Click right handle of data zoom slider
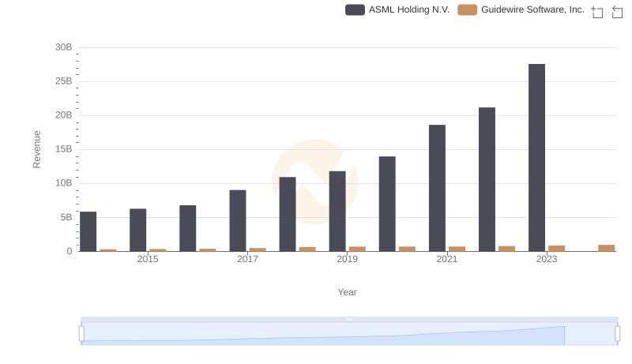The width and height of the screenshot is (632, 364). click(x=617, y=334)
